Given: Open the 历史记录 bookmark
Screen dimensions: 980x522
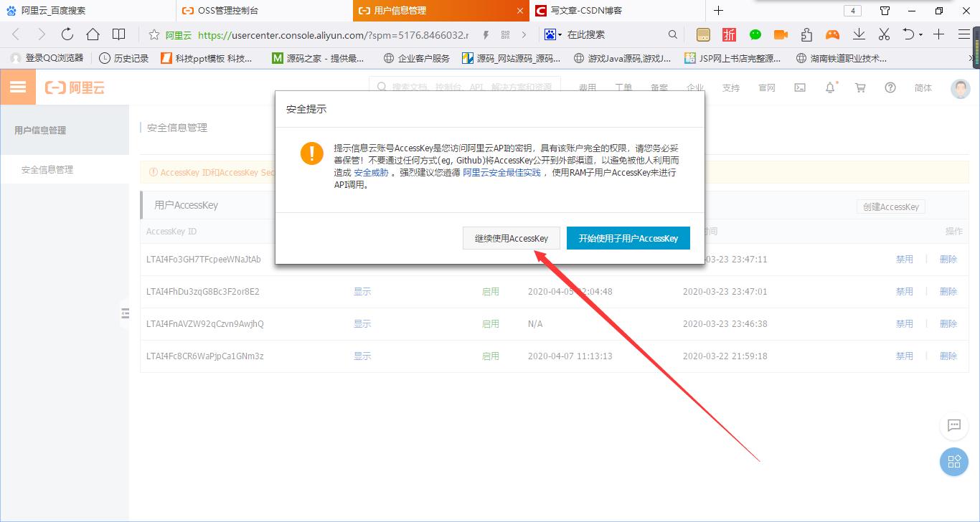Looking at the screenshot, I should pyautogui.click(x=124, y=58).
